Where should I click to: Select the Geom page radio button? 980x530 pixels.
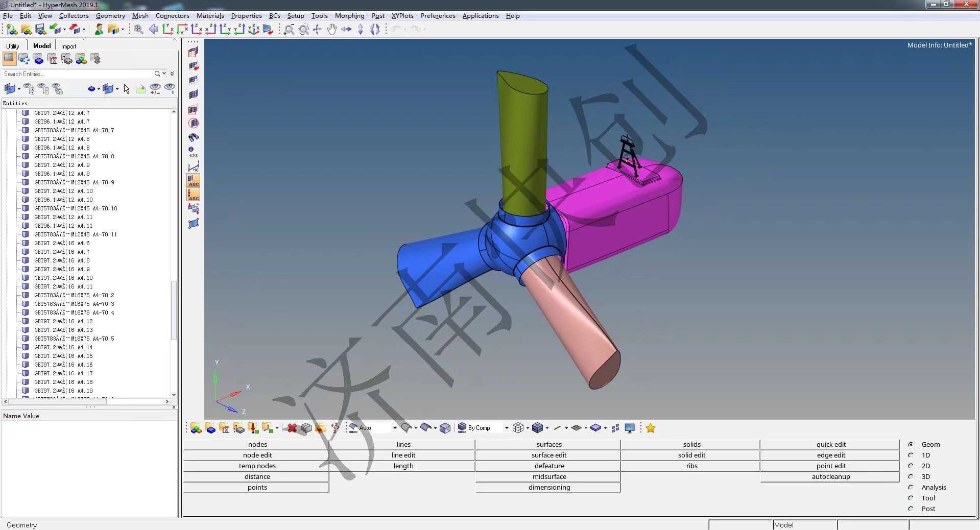tap(911, 444)
